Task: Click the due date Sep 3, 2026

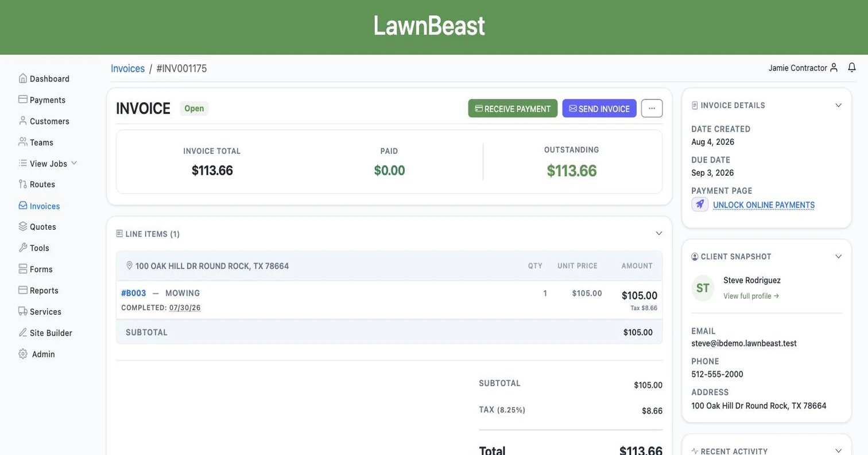Action: pos(712,173)
